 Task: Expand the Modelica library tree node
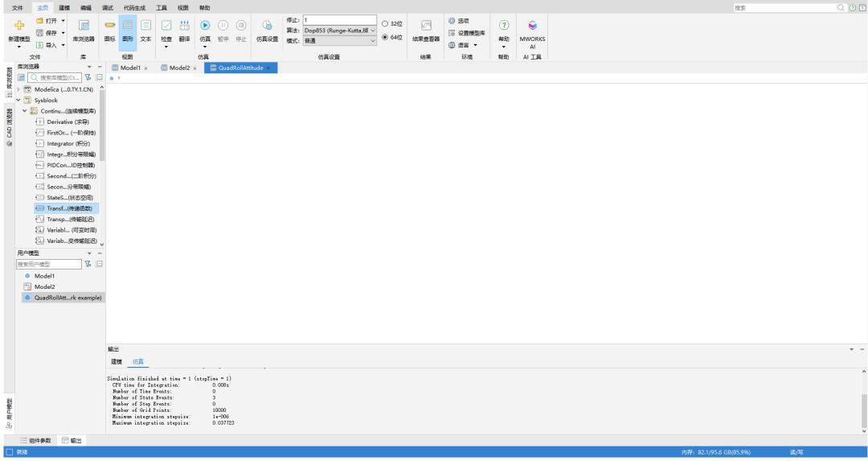click(x=18, y=89)
